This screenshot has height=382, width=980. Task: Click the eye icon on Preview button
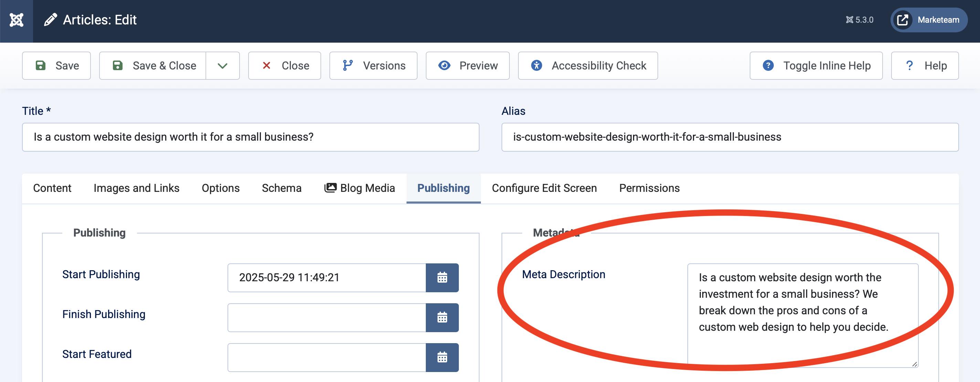click(444, 65)
